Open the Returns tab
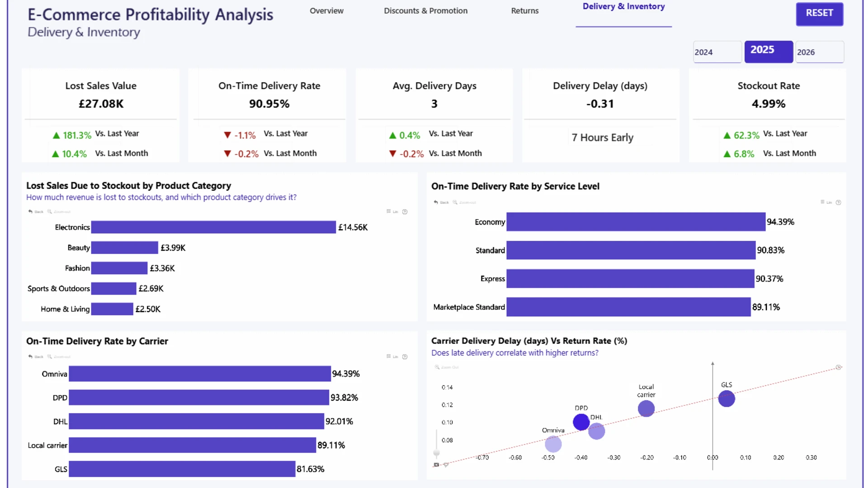The width and height of the screenshot is (868, 488). (524, 11)
